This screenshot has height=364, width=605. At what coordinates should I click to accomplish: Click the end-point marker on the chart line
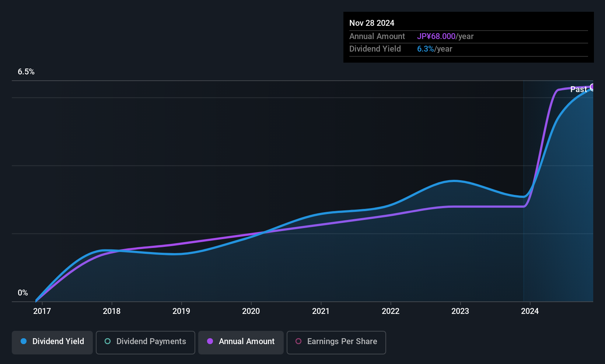(x=592, y=87)
